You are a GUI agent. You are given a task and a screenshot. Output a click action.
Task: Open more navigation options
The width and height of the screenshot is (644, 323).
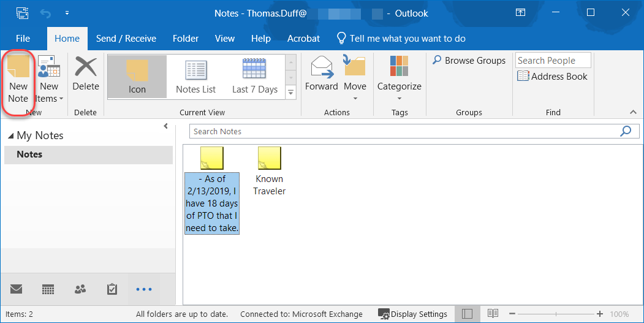tap(144, 289)
